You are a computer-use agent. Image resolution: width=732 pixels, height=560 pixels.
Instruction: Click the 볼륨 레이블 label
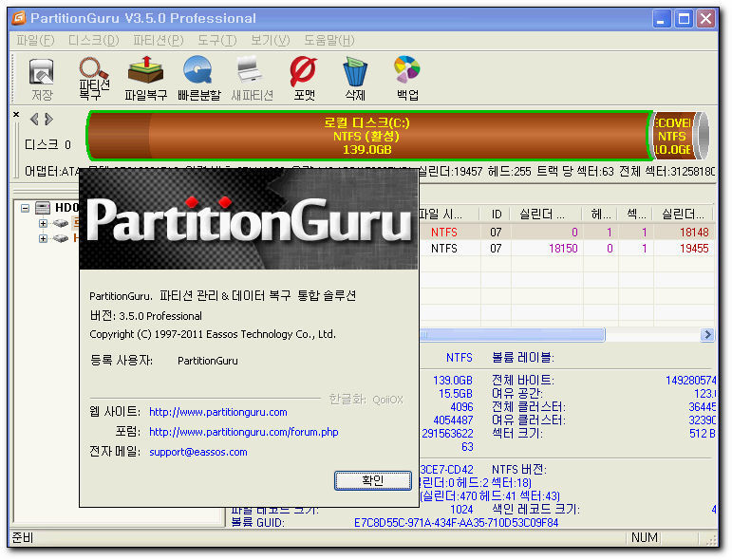(x=523, y=358)
